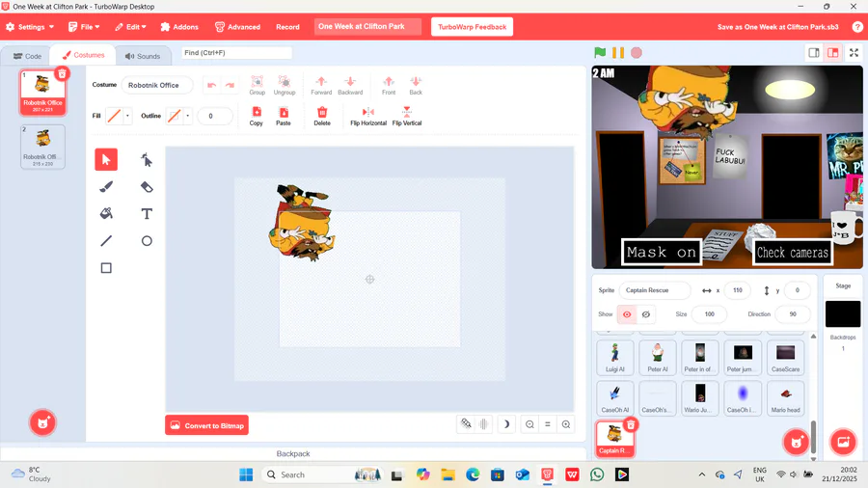
Task: Click the Delete icon in the toolbar
Action: click(321, 112)
